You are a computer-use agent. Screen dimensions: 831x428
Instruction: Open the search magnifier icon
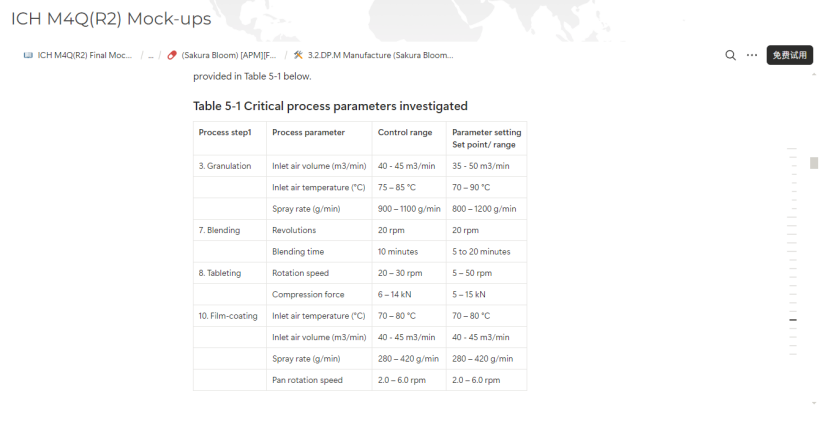pos(731,56)
